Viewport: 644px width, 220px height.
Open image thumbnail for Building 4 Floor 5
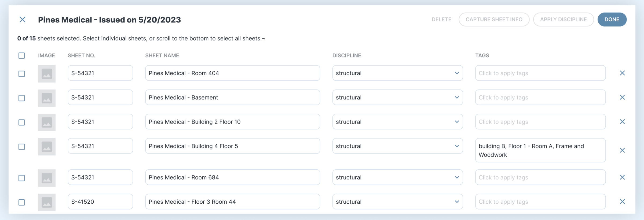tap(47, 147)
